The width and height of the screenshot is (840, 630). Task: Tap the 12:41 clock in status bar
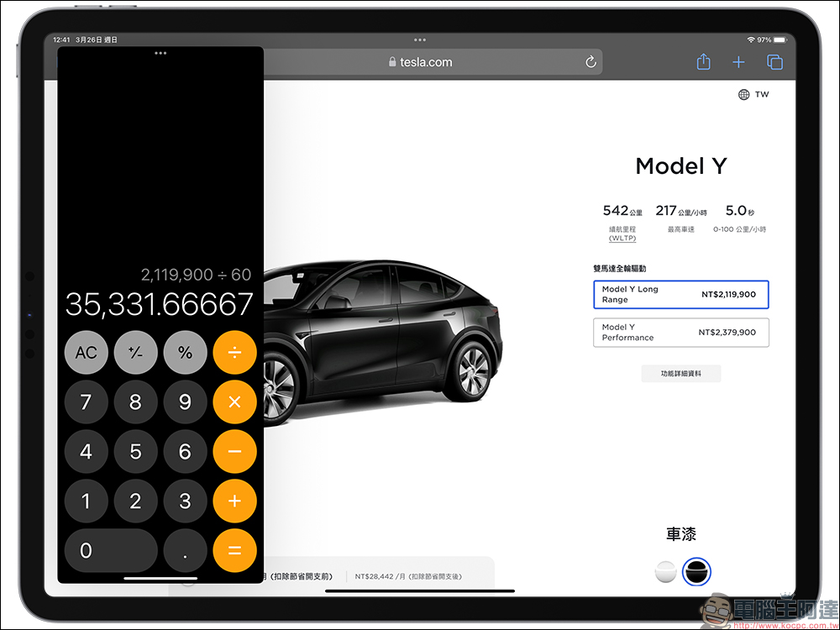click(61, 39)
